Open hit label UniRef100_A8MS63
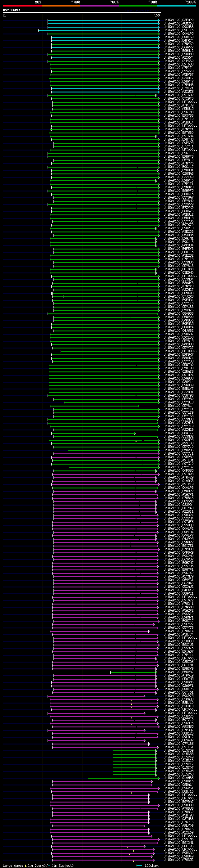 click(x=179, y=24)
